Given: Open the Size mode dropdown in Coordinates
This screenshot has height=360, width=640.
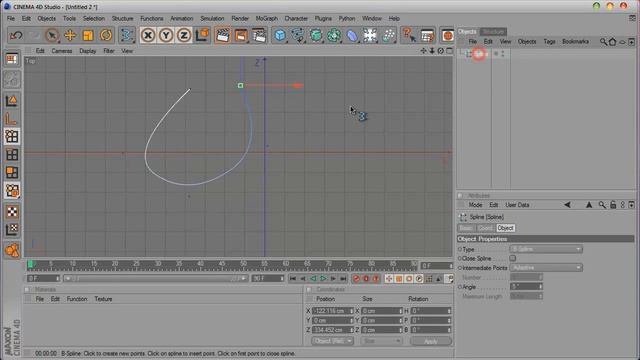Looking at the screenshot, I should pyautogui.click(x=381, y=341).
